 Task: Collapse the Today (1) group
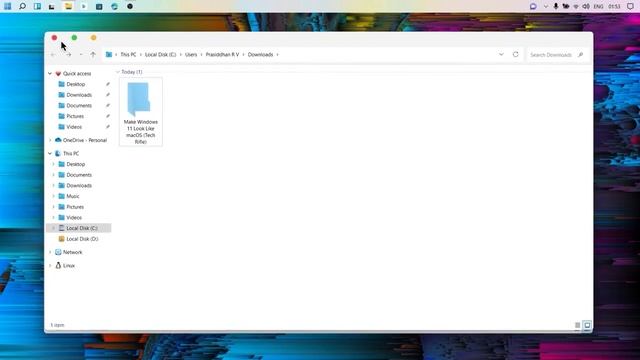[x=118, y=72]
